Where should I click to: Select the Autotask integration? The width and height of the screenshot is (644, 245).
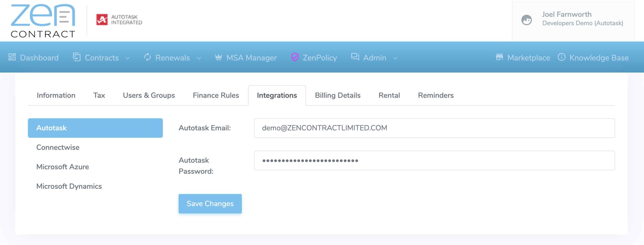click(95, 128)
